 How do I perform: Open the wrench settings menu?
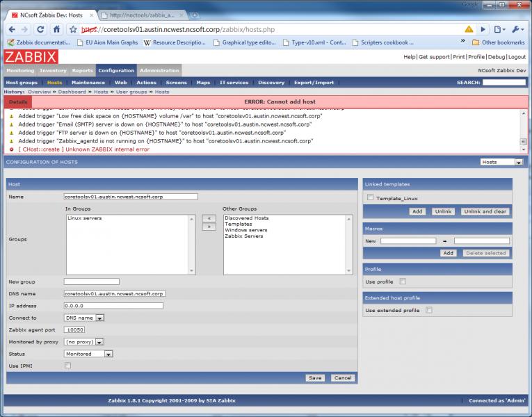click(517, 29)
